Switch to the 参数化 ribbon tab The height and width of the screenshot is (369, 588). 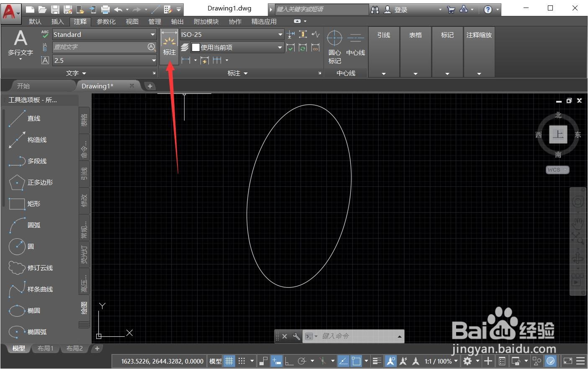106,21
